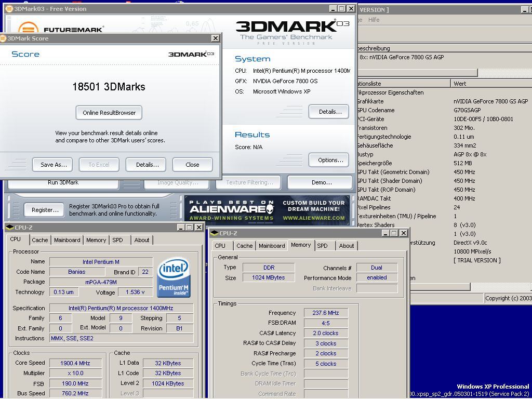532x399 pixels.
Task: Open Options under Results in 3DMark03
Action: click(329, 160)
